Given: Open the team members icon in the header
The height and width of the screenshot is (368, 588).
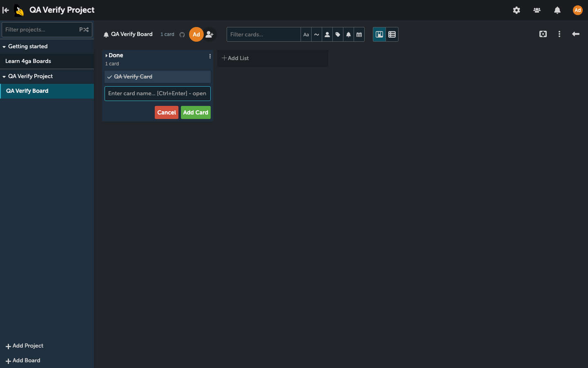Looking at the screenshot, I should pyautogui.click(x=537, y=10).
